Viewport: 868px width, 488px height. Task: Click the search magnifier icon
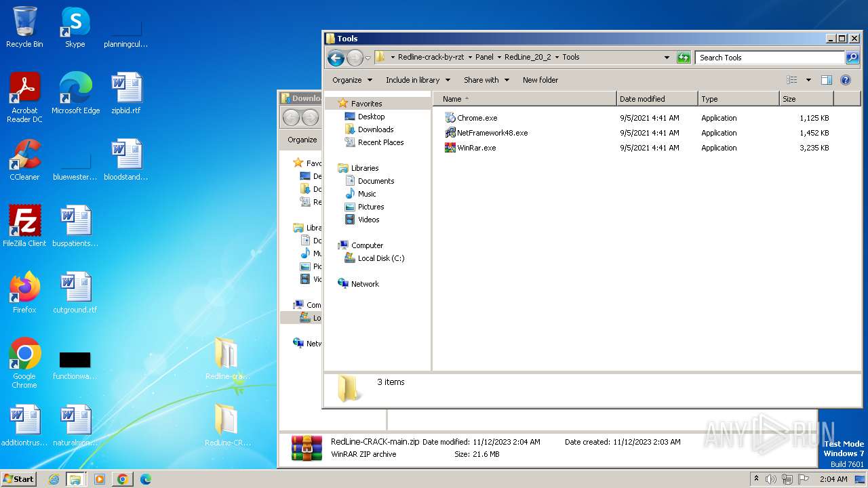(x=852, y=58)
